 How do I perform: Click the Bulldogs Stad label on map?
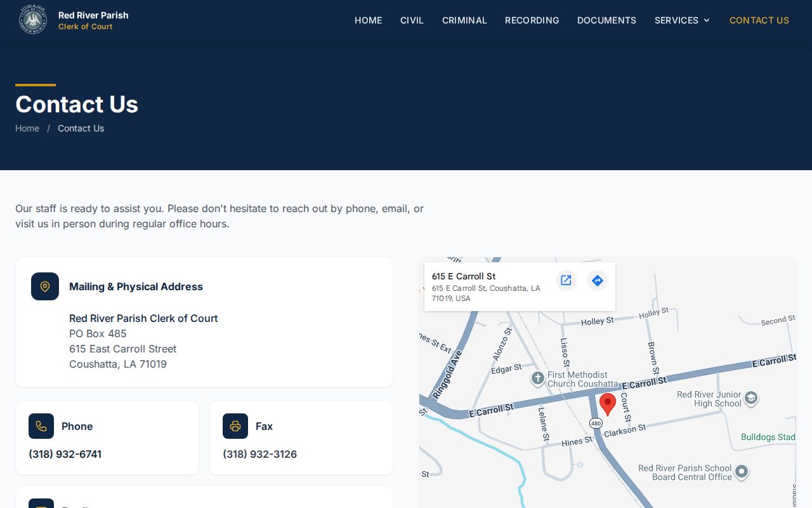click(768, 437)
